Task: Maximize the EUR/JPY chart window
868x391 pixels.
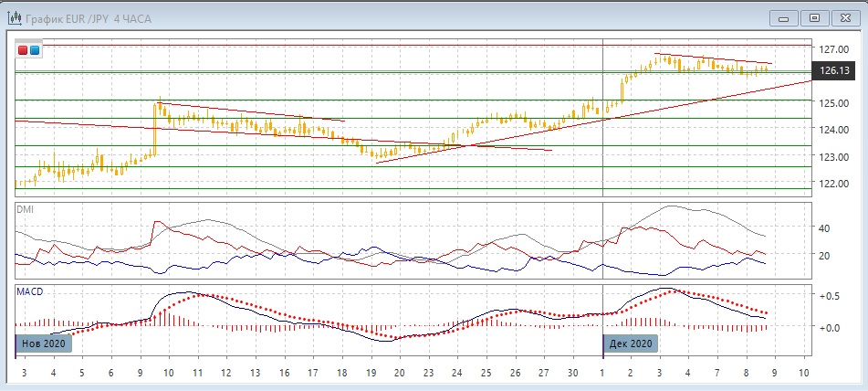Action: pyautogui.click(x=815, y=16)
